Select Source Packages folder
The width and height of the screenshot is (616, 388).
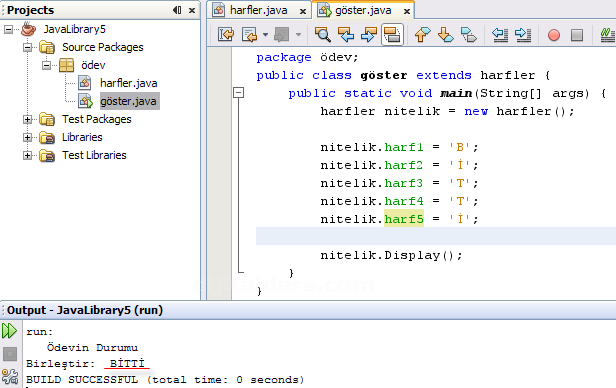coord(103,48)
